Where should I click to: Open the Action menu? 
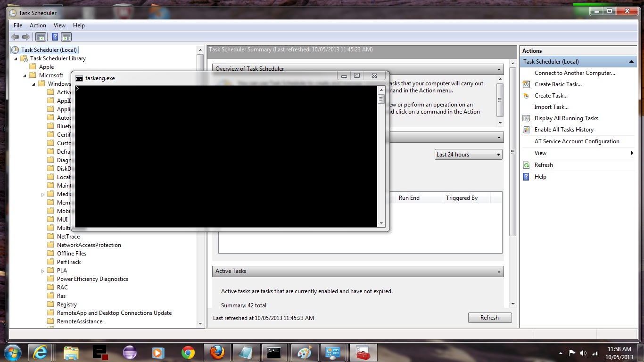pyautogui.click(x=38, y=25)
